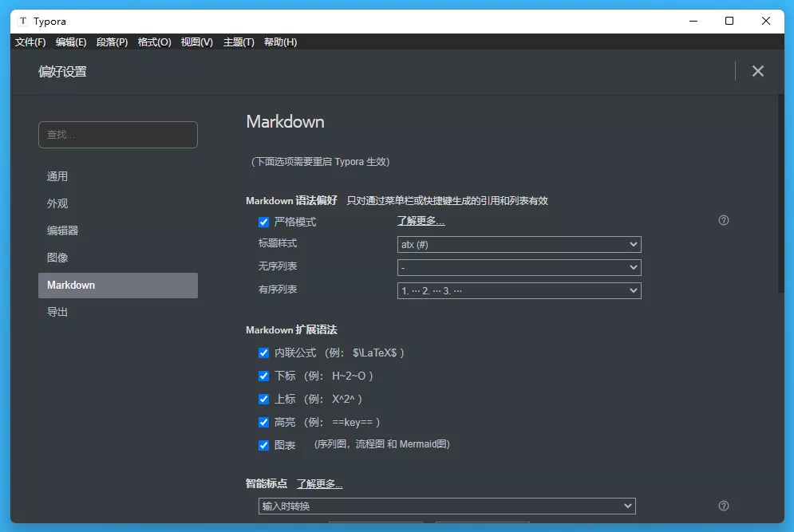Screen dimensions: 794x532
Task: Click the 查找 search field in sidebar
Action: point(117,135)
